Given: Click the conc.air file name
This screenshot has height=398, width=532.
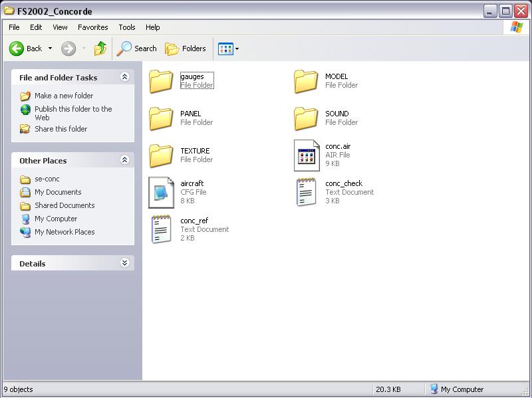Looking at the screenshot, I should coord(338,146).
